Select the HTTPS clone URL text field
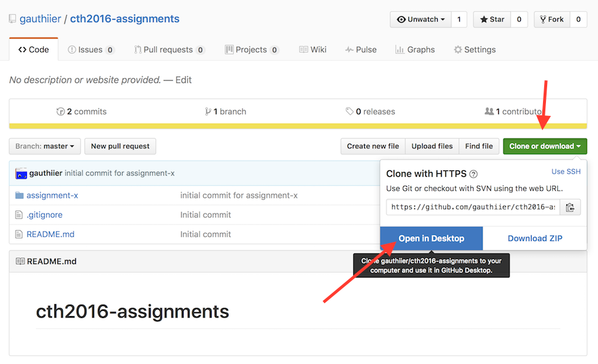 [472, 207]
